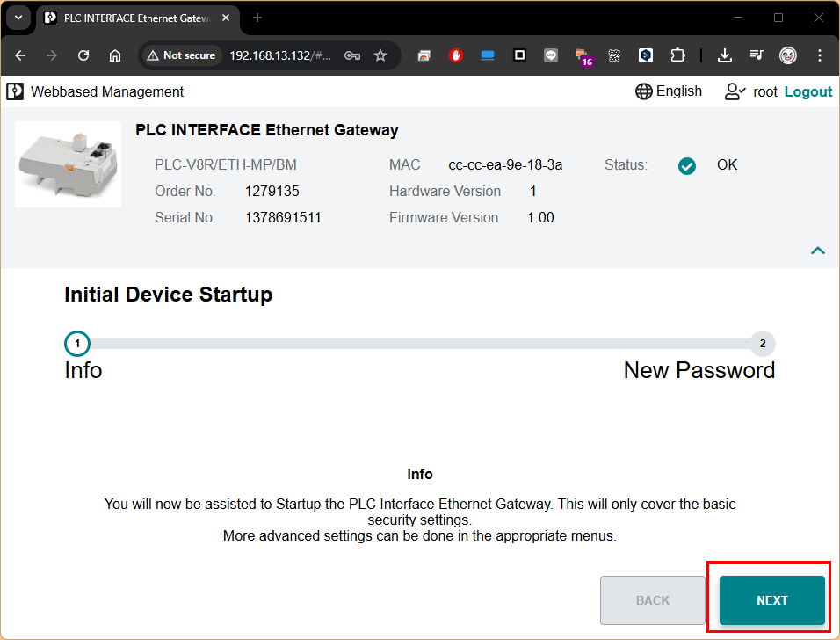Click the address bar URL 192.168.13.132
The image size is (840, 640).
pos(280,55)
